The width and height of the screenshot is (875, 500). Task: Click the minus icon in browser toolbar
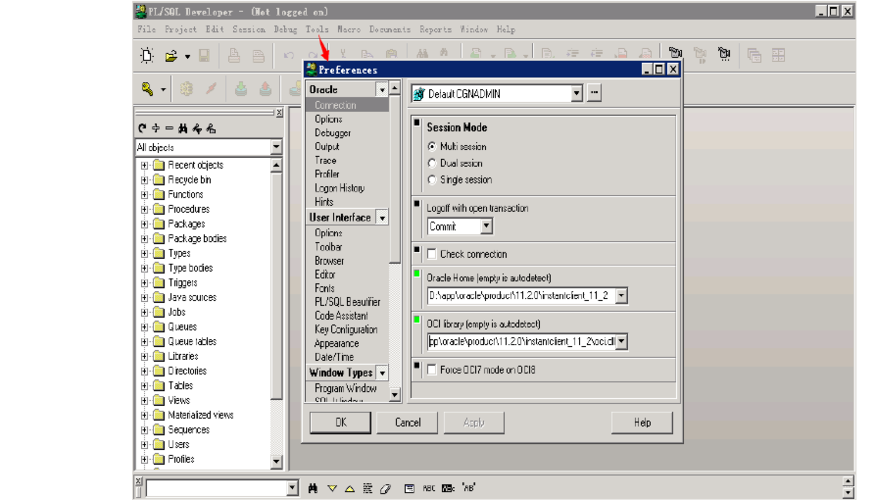pyautogui.click(x=169, y=128)
